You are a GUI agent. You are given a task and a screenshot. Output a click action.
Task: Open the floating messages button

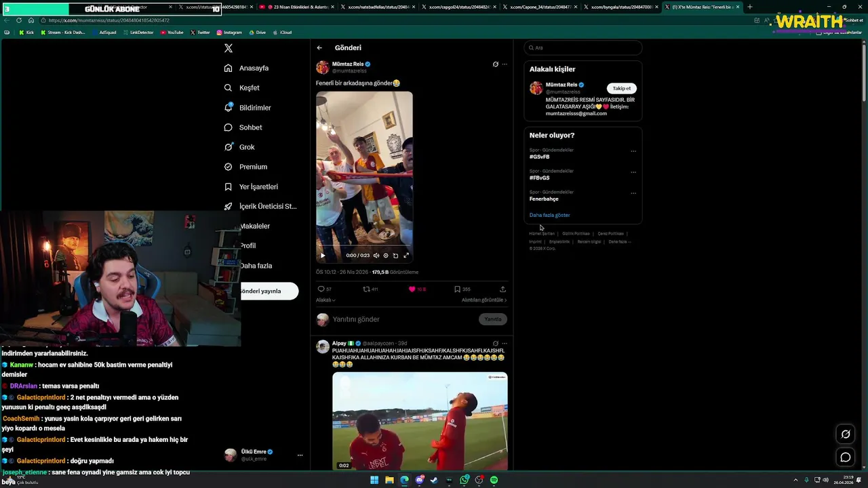(846, 457)
